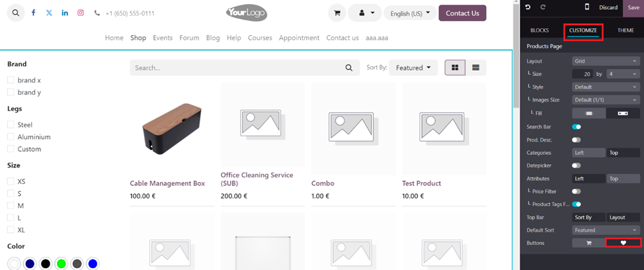The image size is (644, 270).
Task: Open the Courses menu item
Action: pyautogui.click(x=260, y=38)
